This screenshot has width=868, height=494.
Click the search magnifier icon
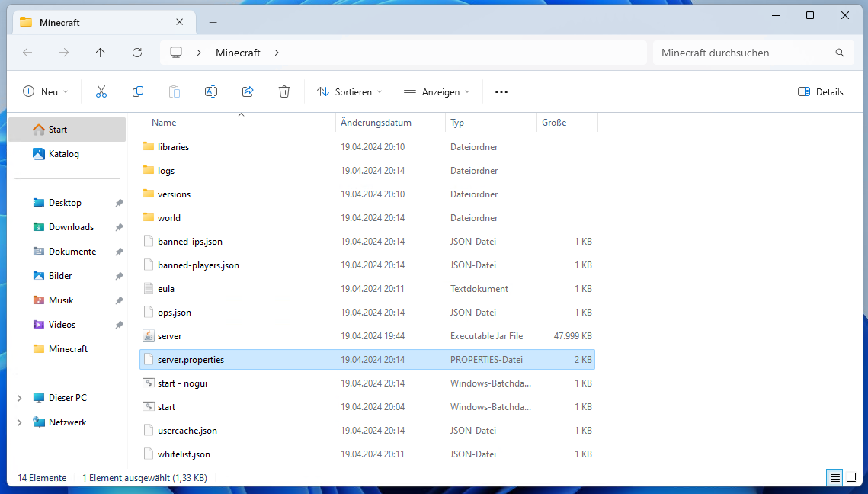(x=840, y=53)
